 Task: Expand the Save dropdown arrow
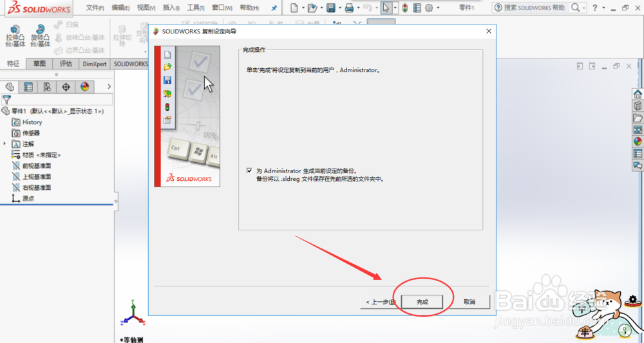click(x=340, y=8)
